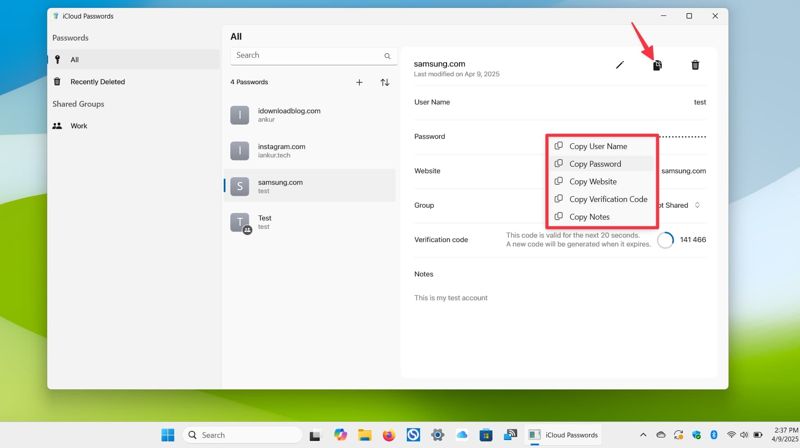
Task: Choose Copy User Name from the menu
Action: [602, 146]
